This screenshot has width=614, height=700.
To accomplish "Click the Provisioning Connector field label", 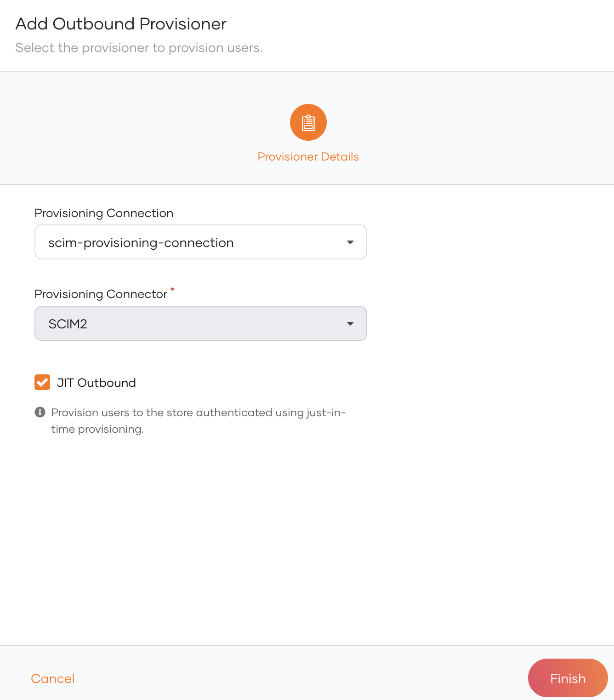I will pyautogui.click(x=101, y=294).
